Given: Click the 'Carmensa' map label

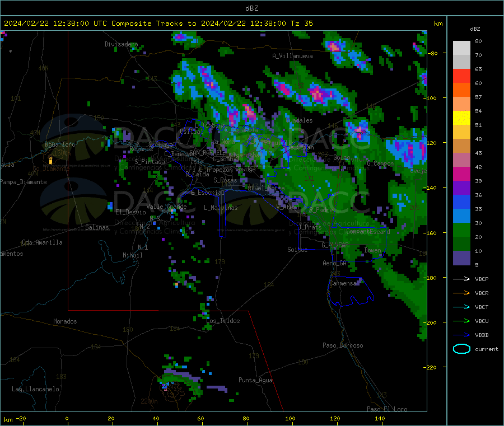Looking at the screenshot, I should tap(343, 283).
